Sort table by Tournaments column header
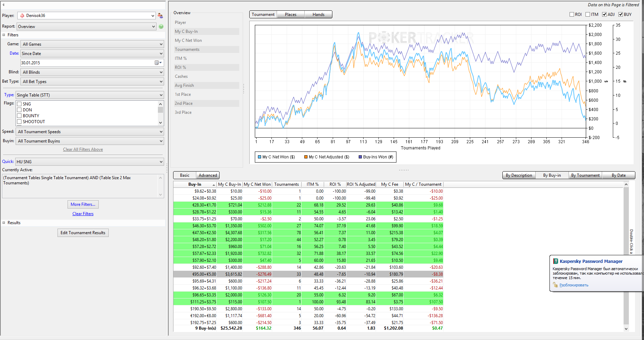This screenshot has height=340, width=644. pos(287,184)
